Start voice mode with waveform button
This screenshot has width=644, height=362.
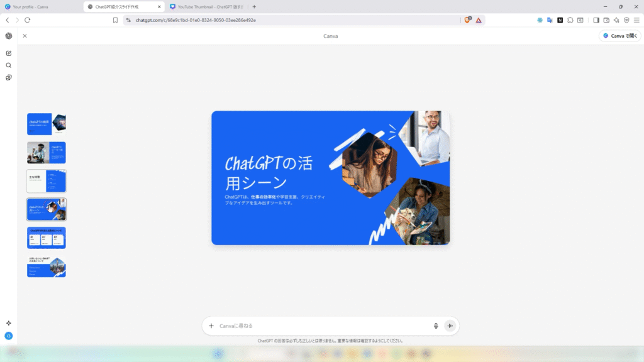tap(450, 326)
